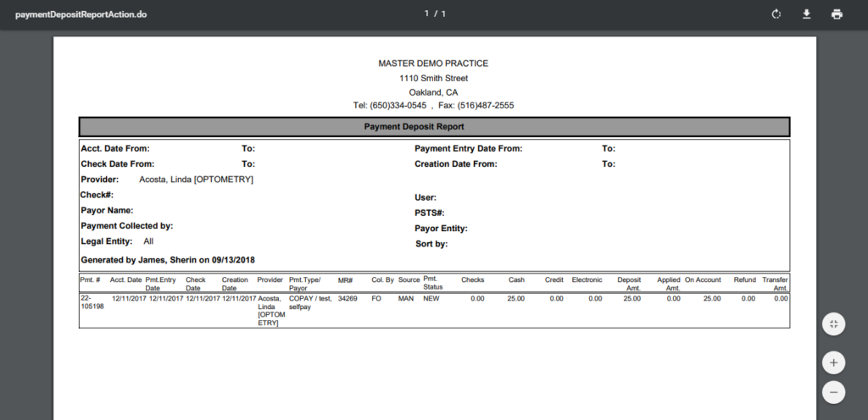Click the Pmt. Status value NEW

click(x=431, y=299)
